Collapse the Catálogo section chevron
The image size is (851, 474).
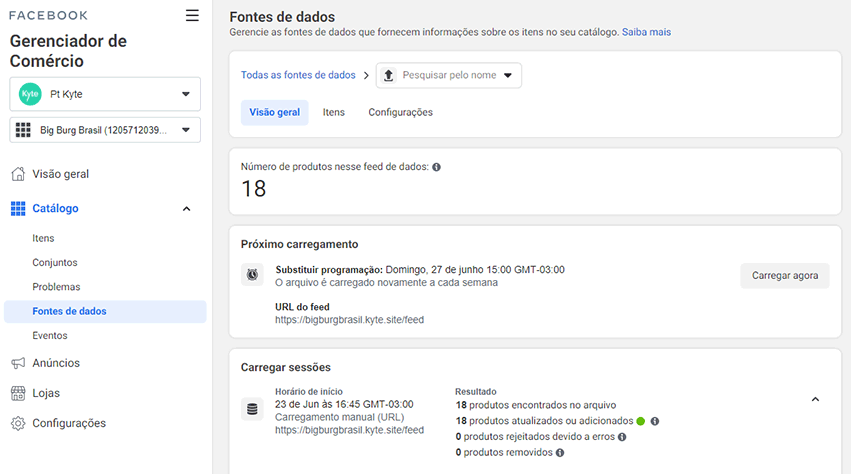coord(186,209)
